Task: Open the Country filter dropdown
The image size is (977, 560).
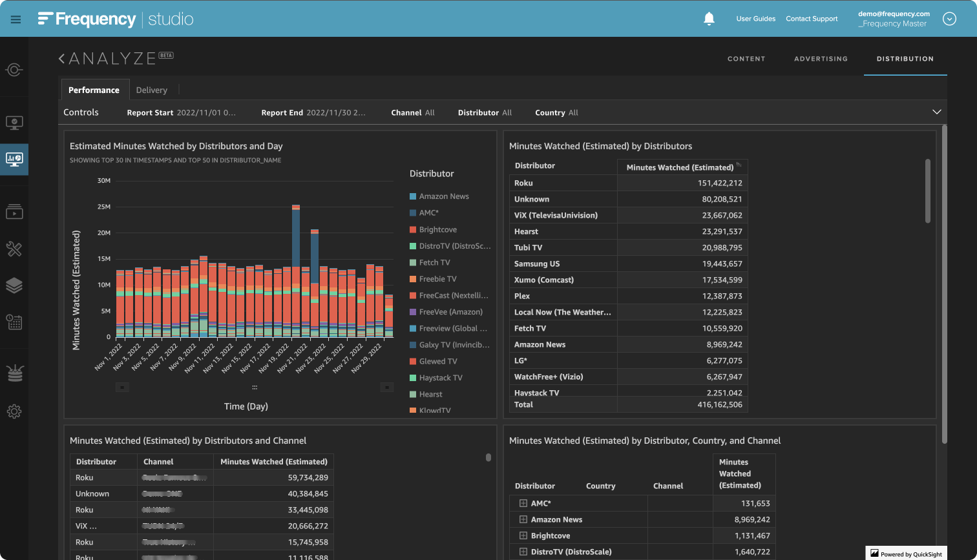Action: 556,112
